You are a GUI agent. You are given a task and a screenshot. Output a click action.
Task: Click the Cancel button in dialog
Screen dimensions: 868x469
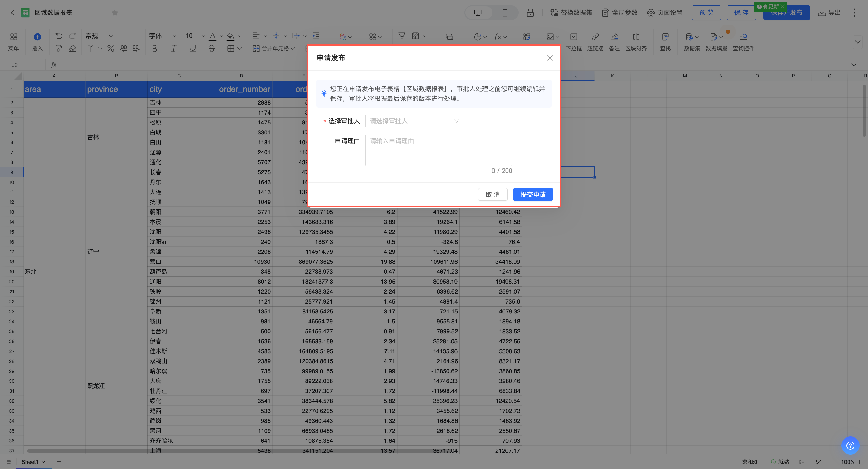[x=492, y=194]
